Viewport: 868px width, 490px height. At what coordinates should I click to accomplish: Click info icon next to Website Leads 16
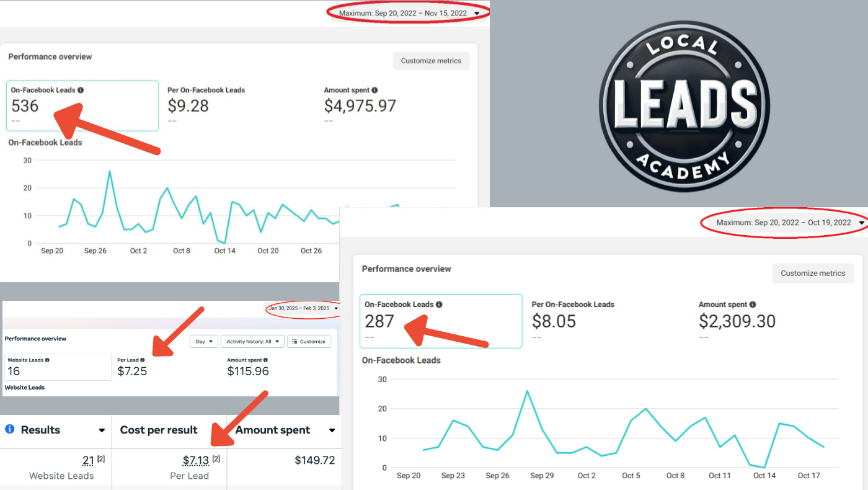click(x=47, y=360)
